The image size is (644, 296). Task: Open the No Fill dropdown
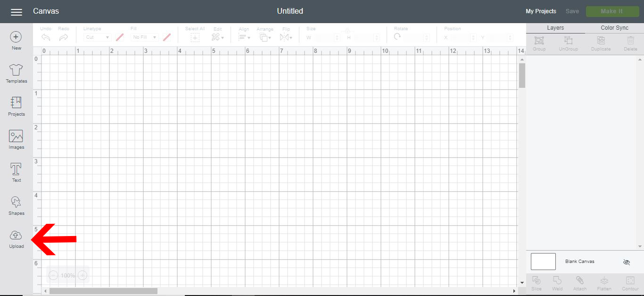pos(144,37)
